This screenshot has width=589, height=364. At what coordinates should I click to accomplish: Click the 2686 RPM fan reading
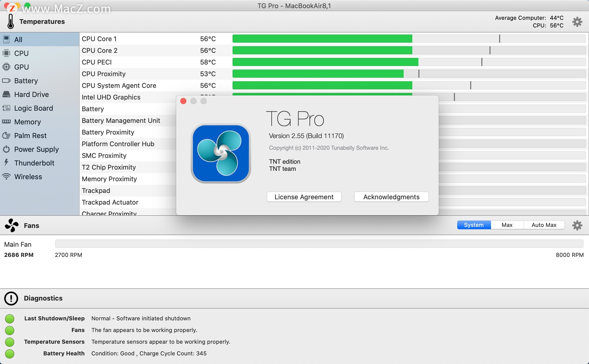coord(19,255)
